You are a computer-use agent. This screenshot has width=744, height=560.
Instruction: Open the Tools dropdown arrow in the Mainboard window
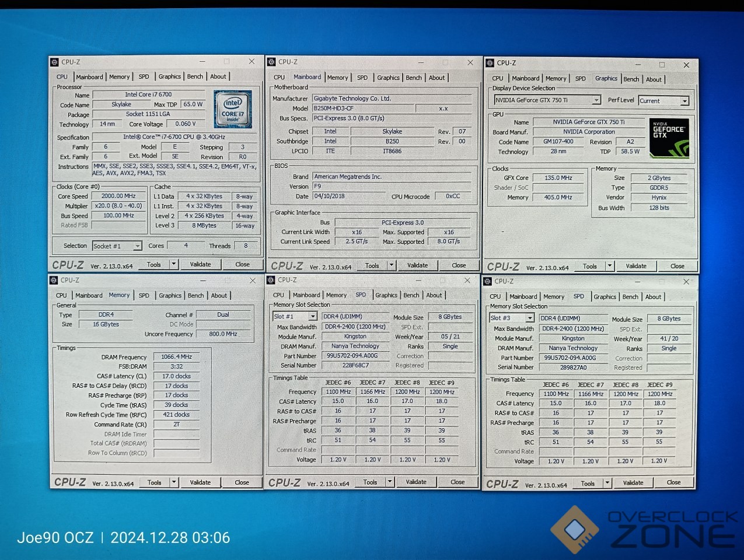(392, 265)
